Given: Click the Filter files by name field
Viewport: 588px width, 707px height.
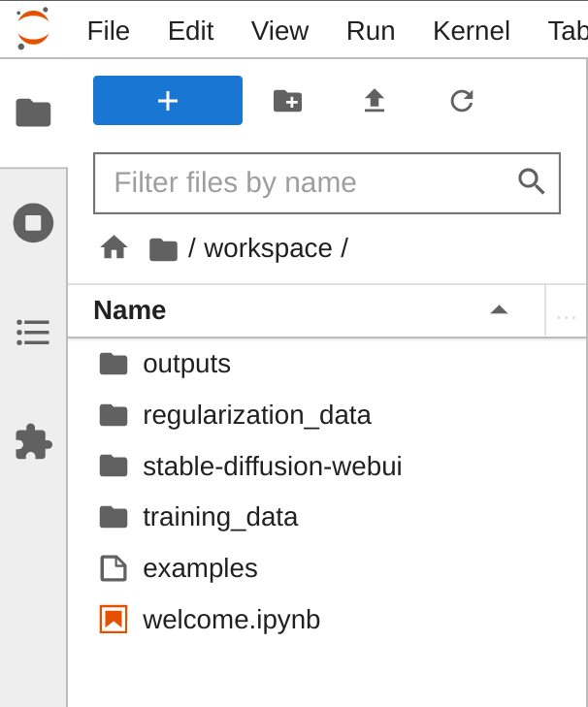Looking at the screenshot, I should pyautogui.click(x=310, y=182).
